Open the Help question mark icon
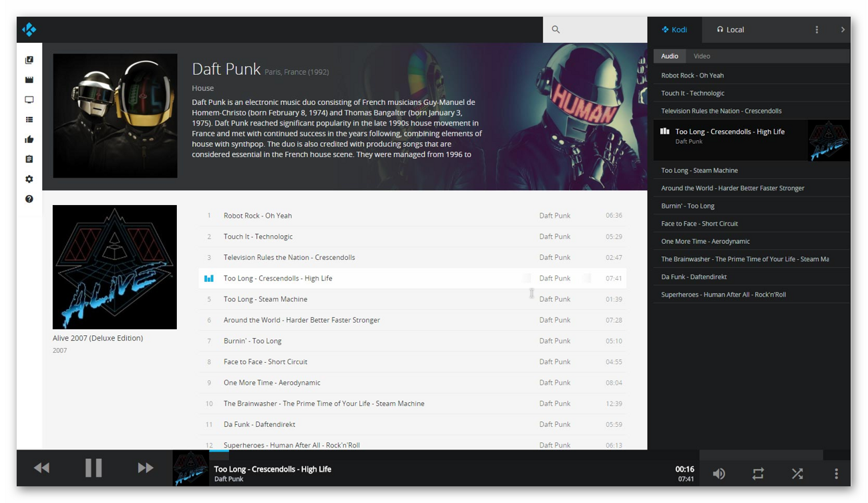The height and width of the screenshot is (503, 868). point(29,199)
